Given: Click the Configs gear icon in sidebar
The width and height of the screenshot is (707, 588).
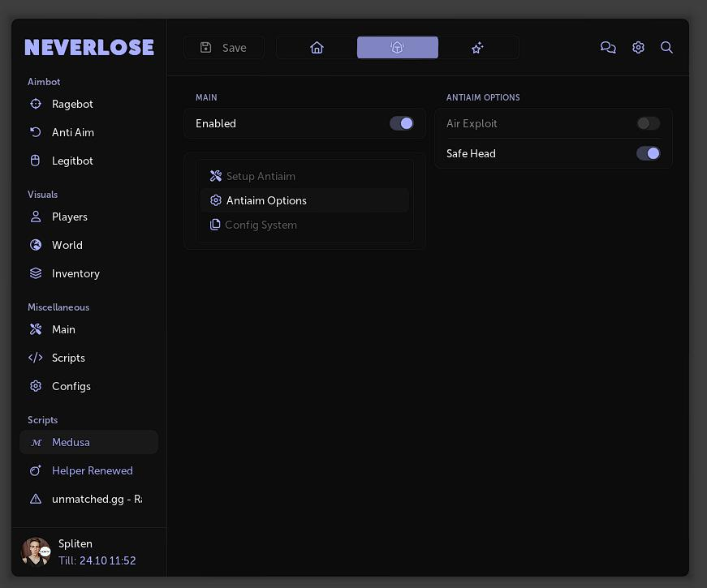Looking at the screenshot, I should tap(36, 386).
